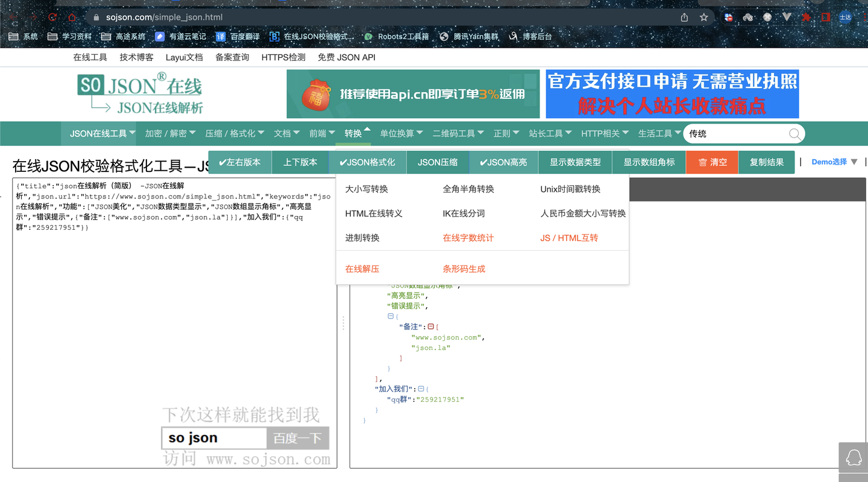Select 大小写转换 from the menu

coord(366,189)
